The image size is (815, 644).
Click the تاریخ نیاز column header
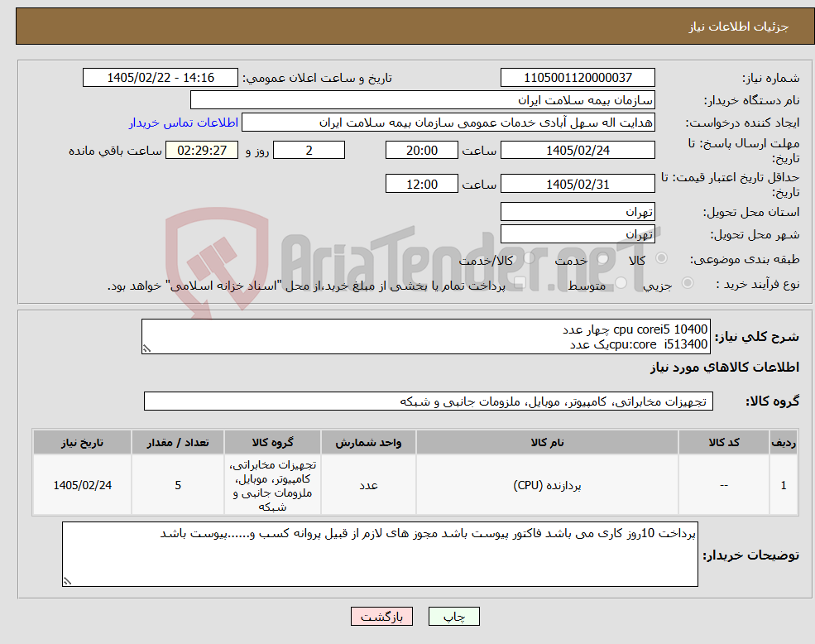click(x=82, y=442)
